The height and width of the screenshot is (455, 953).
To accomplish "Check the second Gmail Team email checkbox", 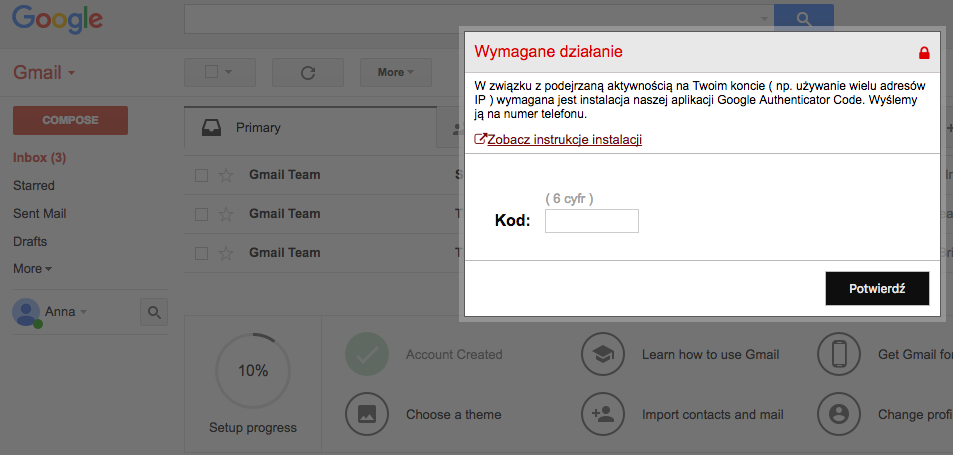I will point(201,214).
